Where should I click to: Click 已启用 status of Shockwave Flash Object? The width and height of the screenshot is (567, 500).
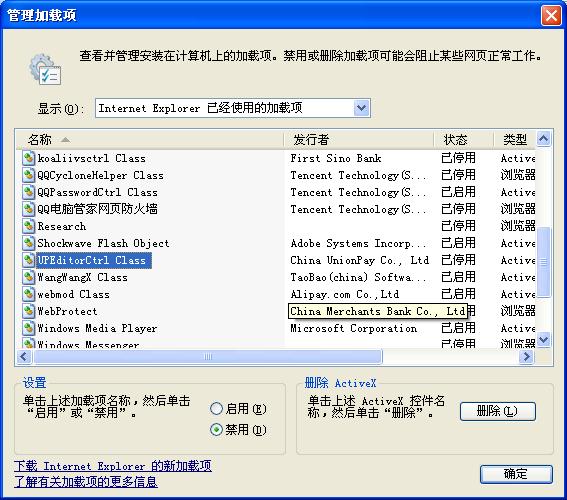click(x=458, y=243)
